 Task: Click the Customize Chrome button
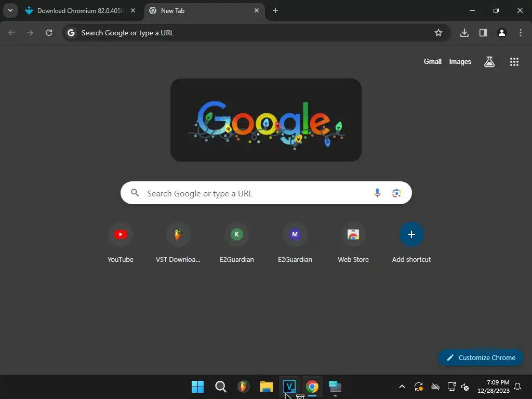click(x=481, y=357)
